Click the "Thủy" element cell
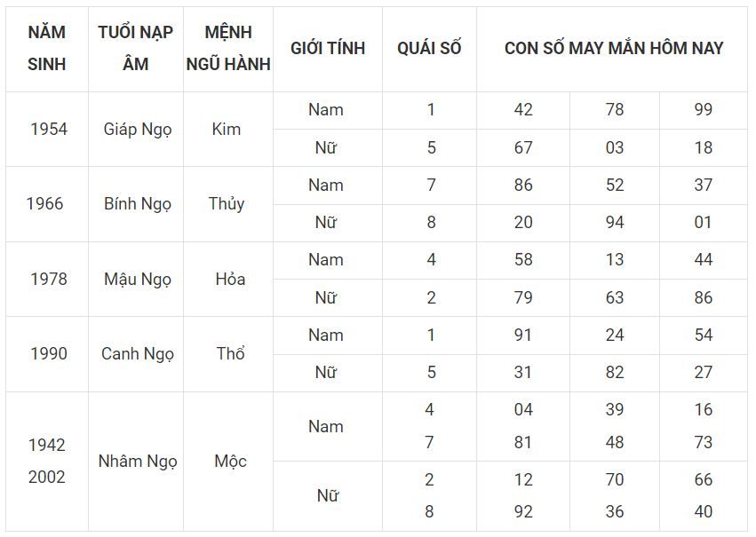756x537 pixels. (x=227, y=203)
